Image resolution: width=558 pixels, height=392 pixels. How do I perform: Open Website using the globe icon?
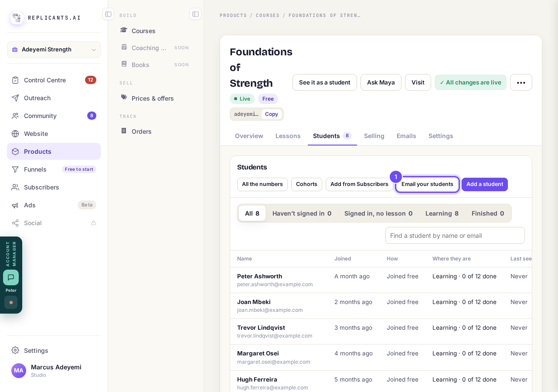[x=15, y=134]
